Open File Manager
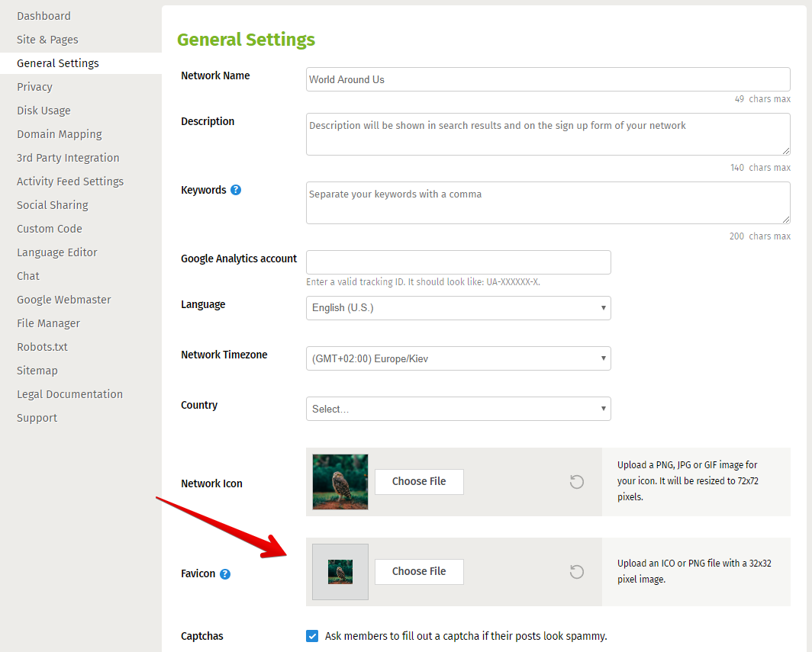This screenshot has width=812, height=652. pyautogui.click(x=49, y=323)
